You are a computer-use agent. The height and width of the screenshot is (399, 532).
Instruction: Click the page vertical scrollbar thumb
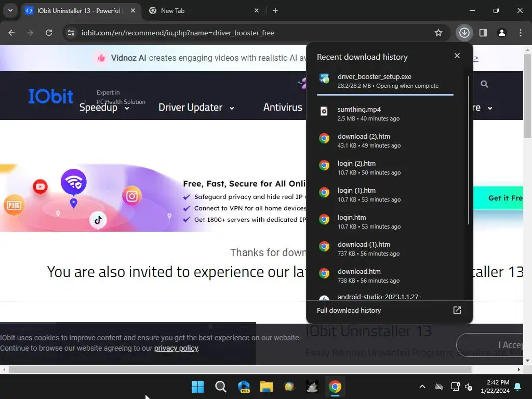click(527, 96)
